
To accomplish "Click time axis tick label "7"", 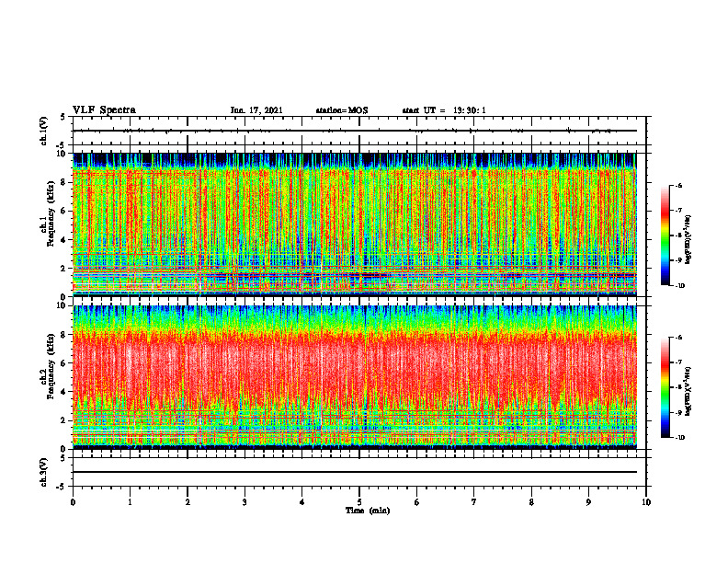I will tap(474, 502).
